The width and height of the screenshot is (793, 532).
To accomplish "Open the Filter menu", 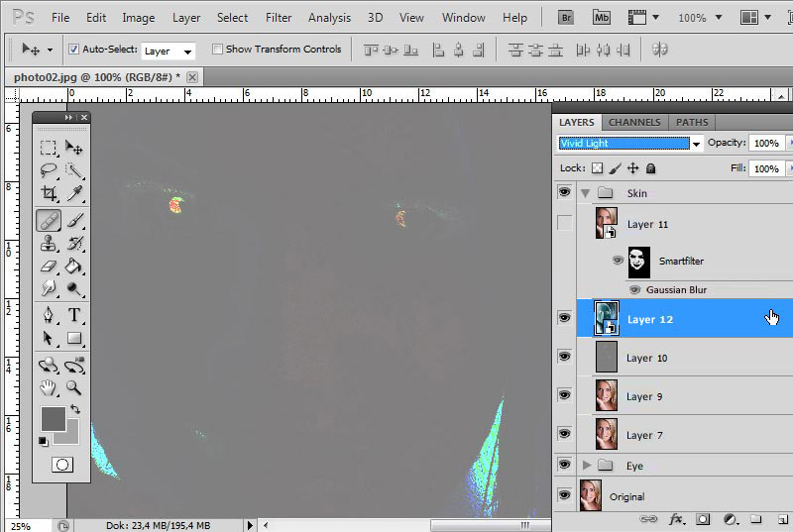I will pos(279,18).
